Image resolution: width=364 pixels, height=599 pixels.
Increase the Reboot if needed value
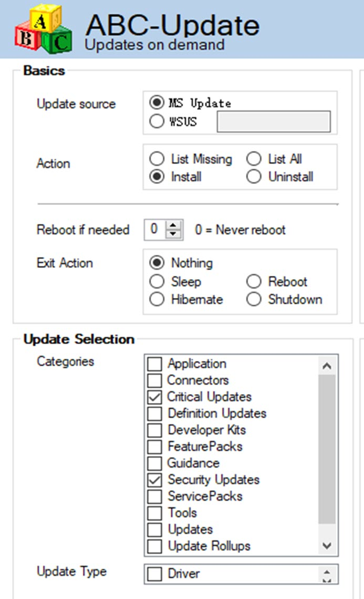pos(173,225)
